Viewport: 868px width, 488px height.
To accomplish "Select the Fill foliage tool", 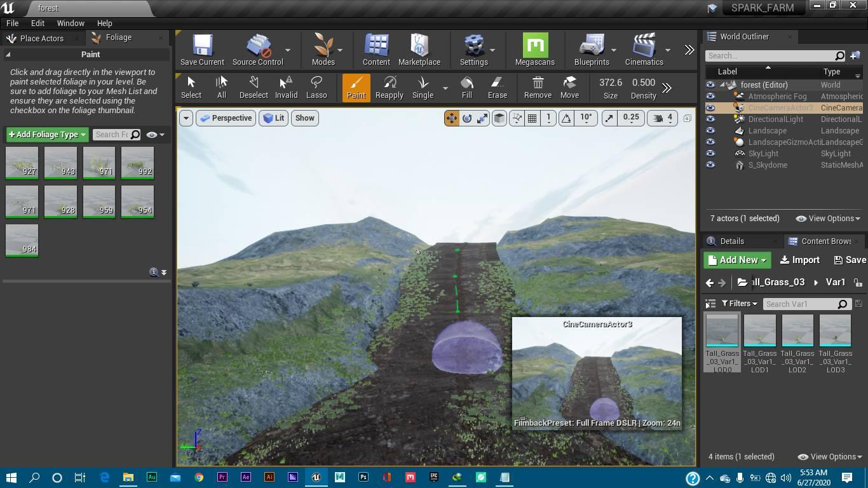I will (467, 88).
